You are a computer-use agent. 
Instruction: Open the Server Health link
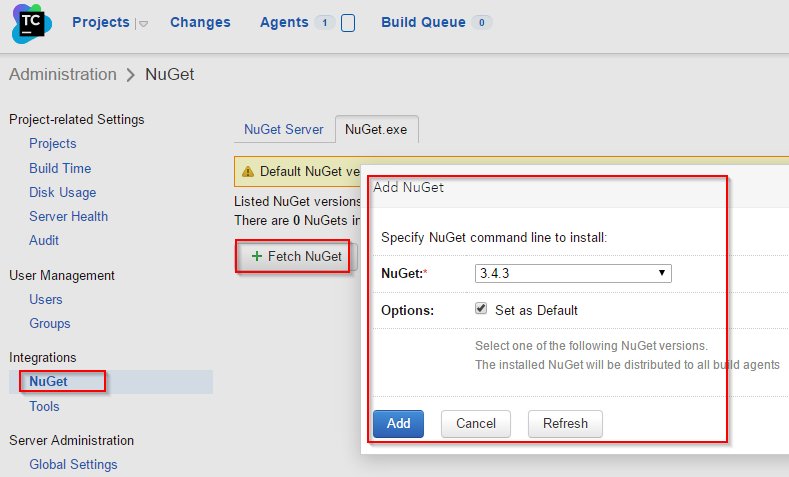pos(68,216)
